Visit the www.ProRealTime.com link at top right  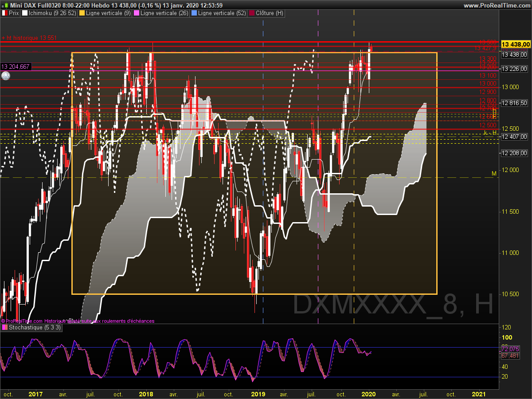497,5
